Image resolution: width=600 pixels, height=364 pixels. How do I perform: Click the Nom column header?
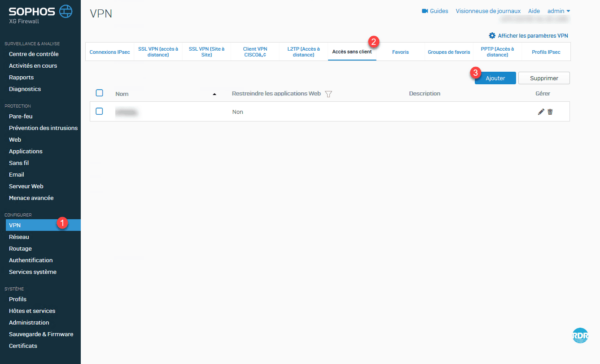point(122,94)
